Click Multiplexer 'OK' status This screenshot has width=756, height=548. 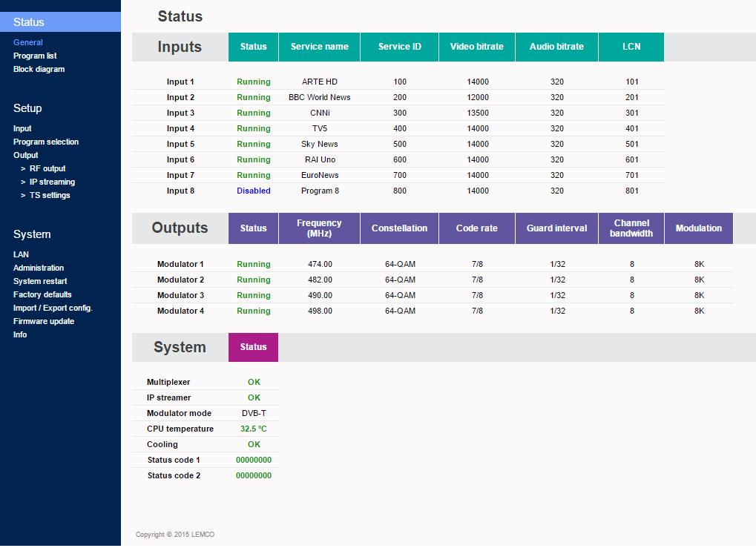254,382
